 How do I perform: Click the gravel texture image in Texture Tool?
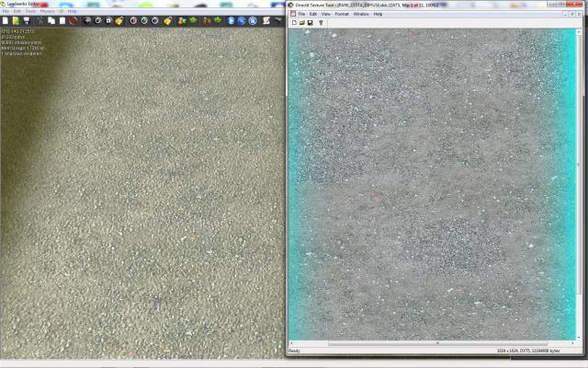[x=432, y=184]
